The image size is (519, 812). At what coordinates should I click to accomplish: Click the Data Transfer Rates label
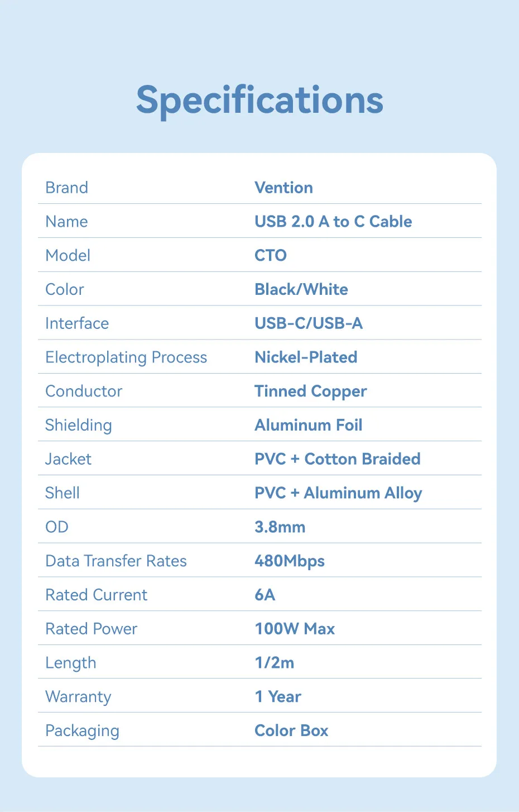116,561
